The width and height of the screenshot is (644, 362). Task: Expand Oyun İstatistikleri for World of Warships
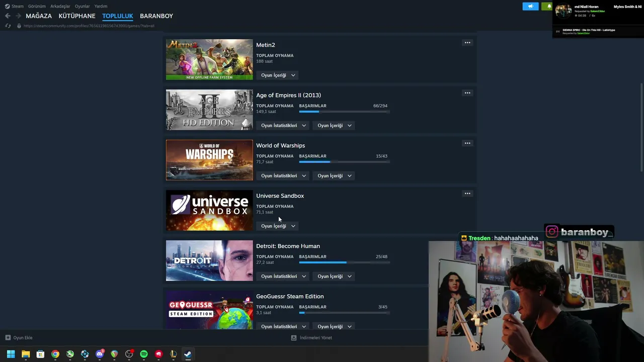283,176
